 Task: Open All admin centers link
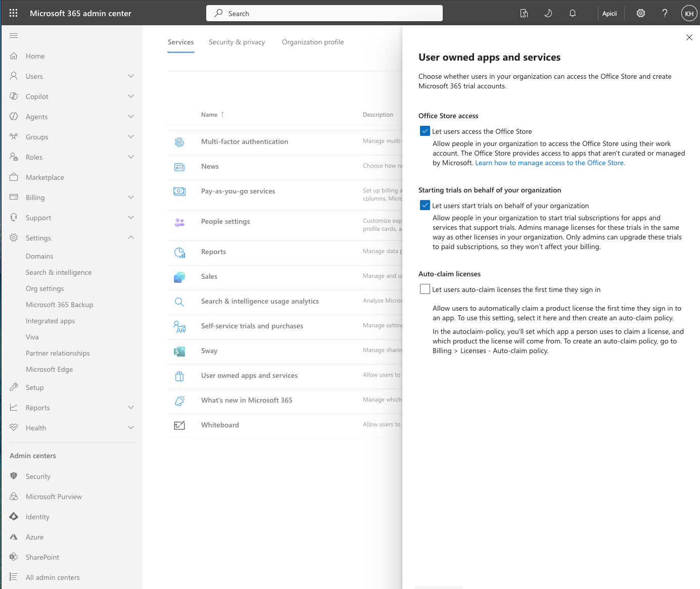coord(53,577)
